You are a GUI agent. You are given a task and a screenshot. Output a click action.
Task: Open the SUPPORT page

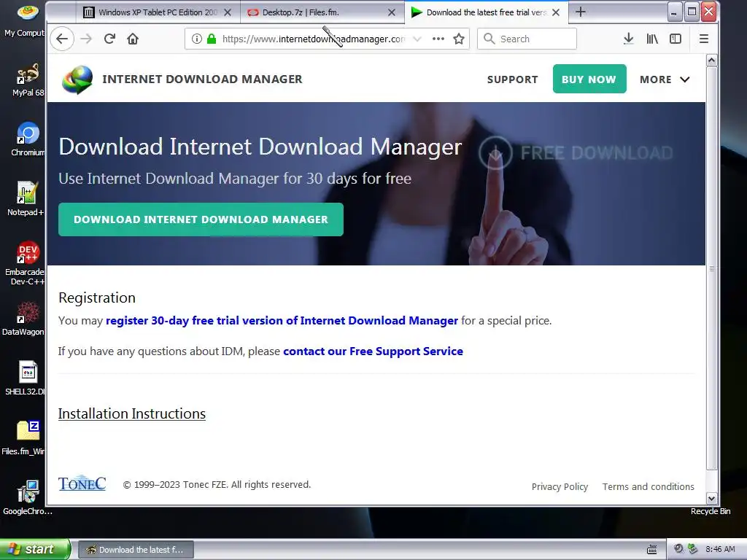pos(513,79)
